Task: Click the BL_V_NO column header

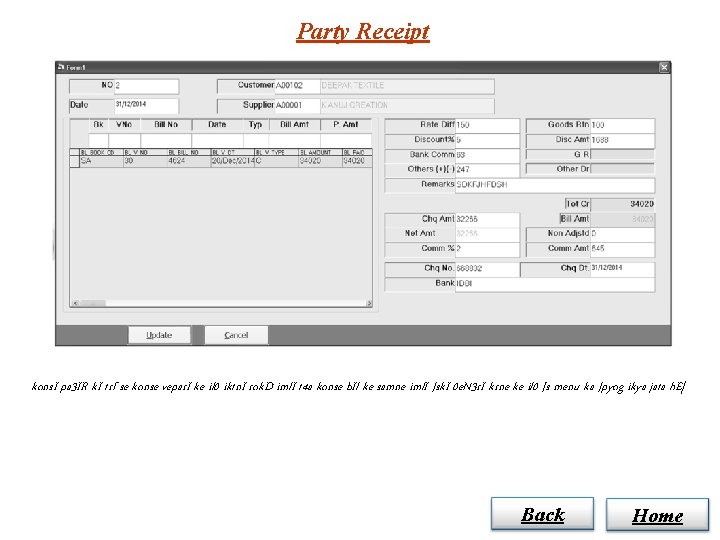Action: pyautogui.click(x=146, y=152)
